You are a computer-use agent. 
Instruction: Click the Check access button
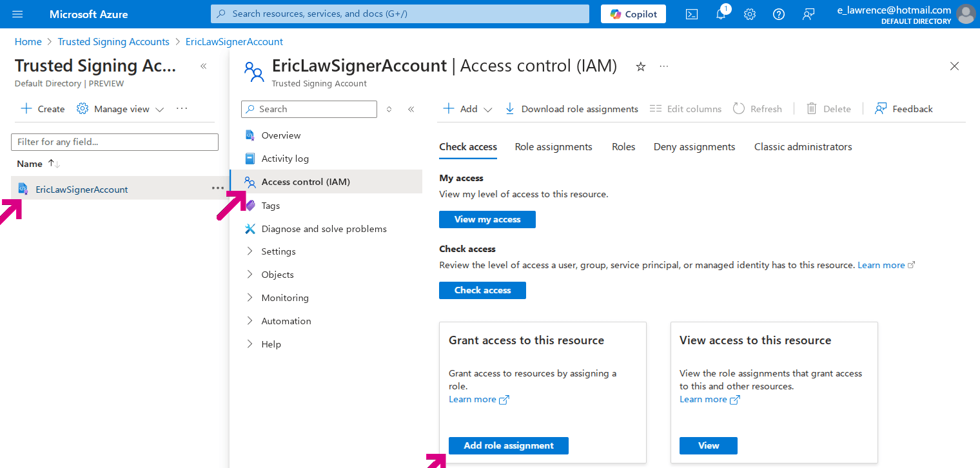(482, 290)
